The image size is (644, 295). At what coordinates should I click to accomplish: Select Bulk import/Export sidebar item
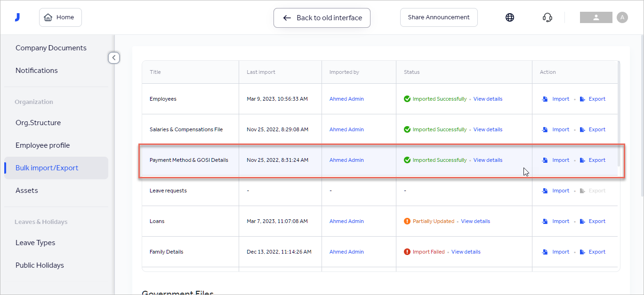point(47,167)
